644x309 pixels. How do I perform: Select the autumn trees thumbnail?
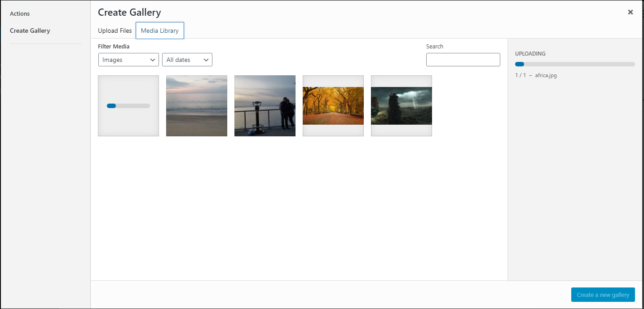[x=333, y=106]
